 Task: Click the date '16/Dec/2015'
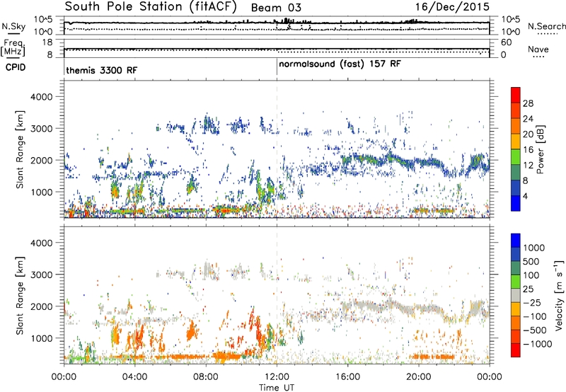pos(453,7)
